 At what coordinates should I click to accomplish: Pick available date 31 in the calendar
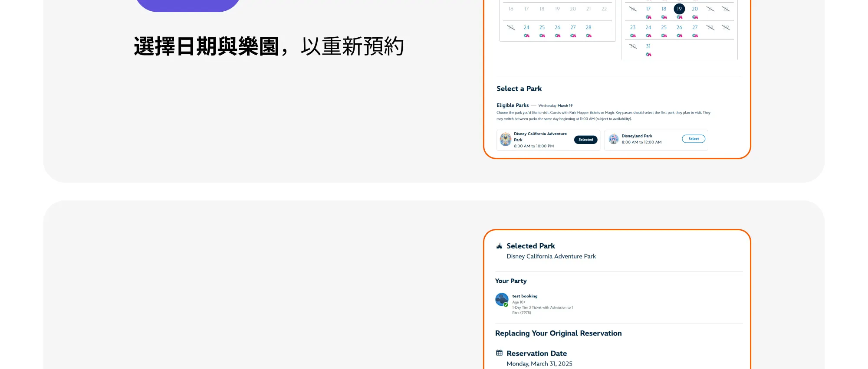(x=648, y=46)
